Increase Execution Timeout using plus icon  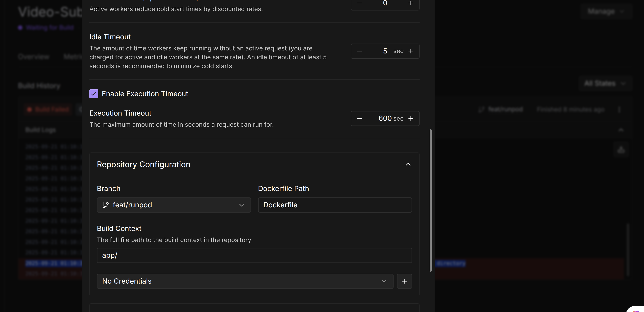[x=410, y=118]
